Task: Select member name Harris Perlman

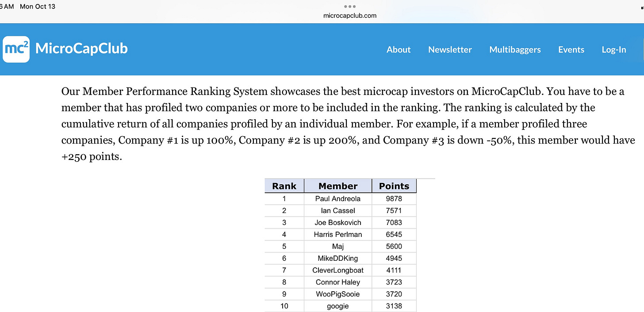Action: click(338, 234)
